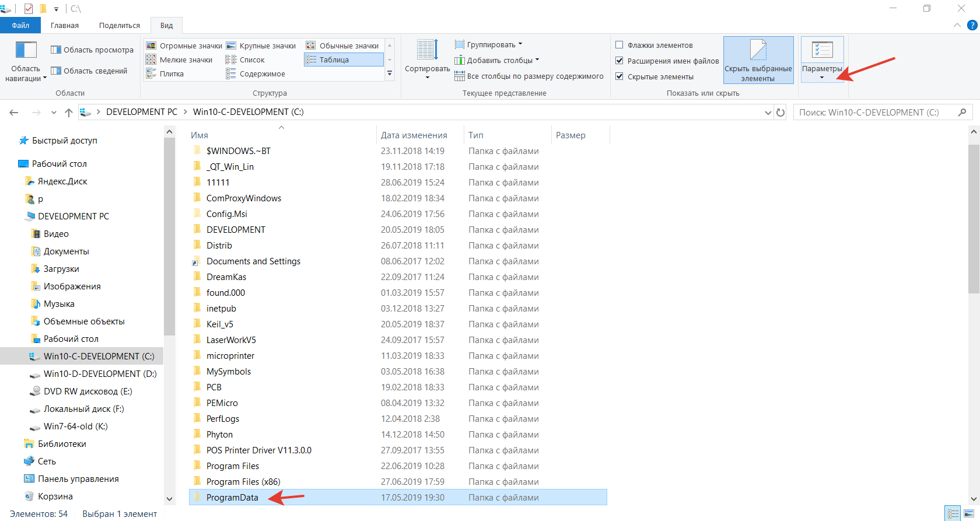This screenshot has width=980, height=521.
Task: Click the Refresh icon beside the address bar
Action: (780, 113)
